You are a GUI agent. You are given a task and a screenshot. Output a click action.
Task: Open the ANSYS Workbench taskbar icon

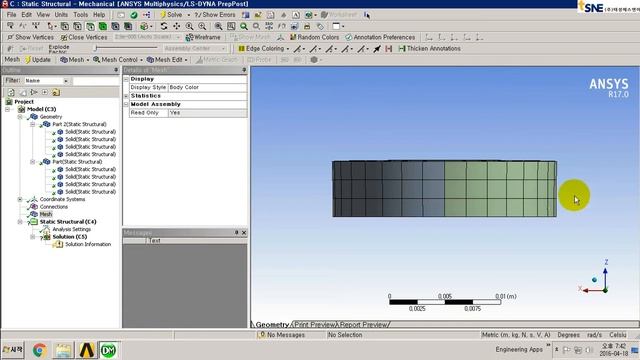(x=87, y=350)
